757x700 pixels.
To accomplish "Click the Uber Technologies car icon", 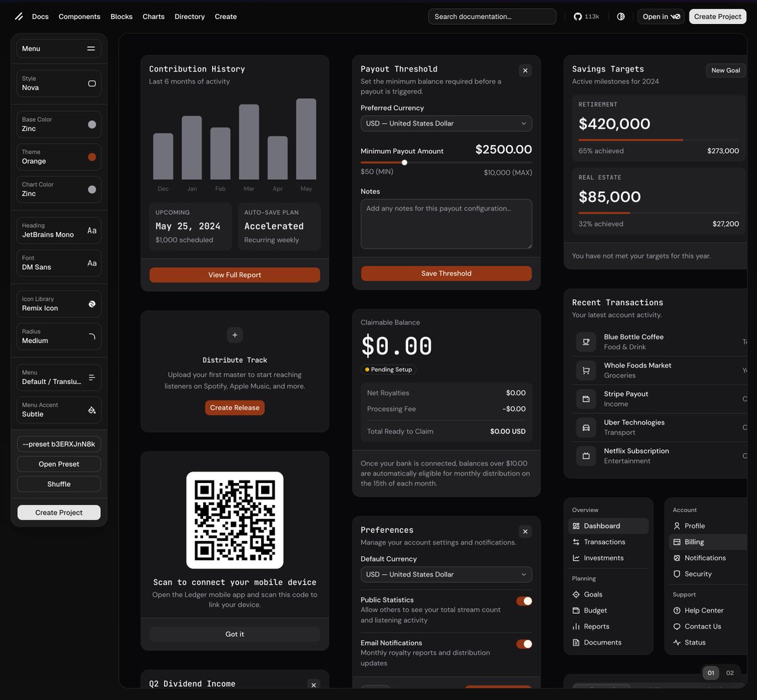I will point(586,428).
